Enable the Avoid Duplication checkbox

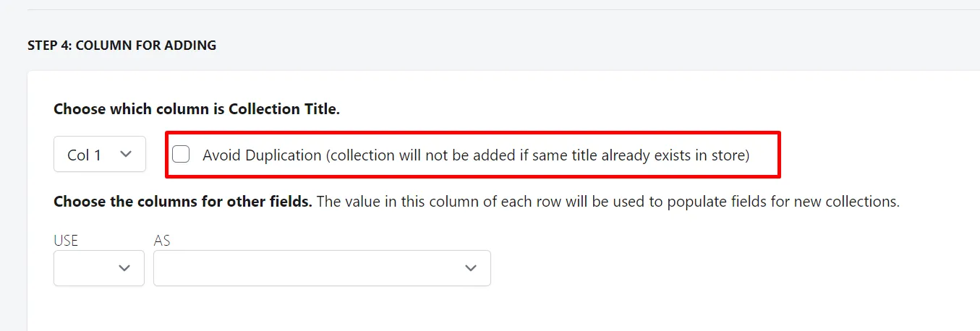[181, 154]
